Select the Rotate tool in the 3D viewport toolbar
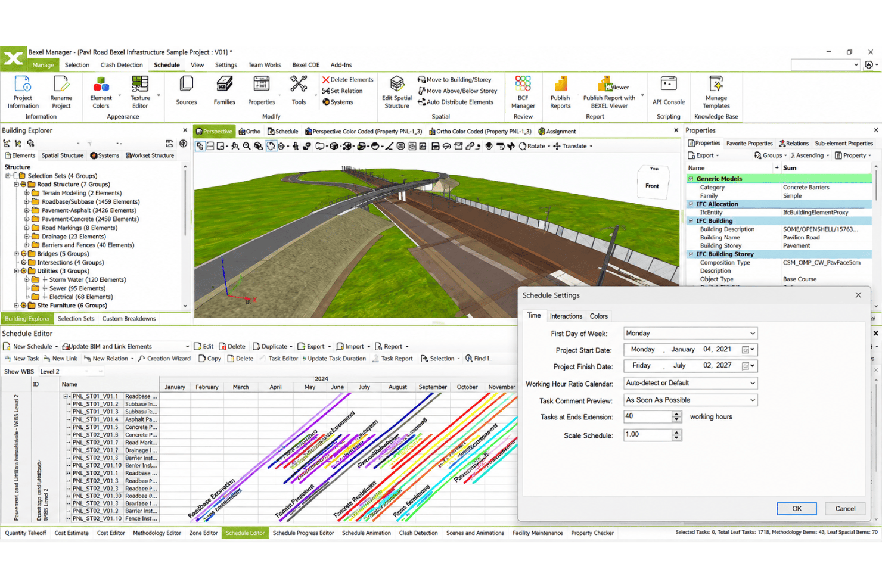The height and width of the screenshot is (588, 882). click(532, 146)
